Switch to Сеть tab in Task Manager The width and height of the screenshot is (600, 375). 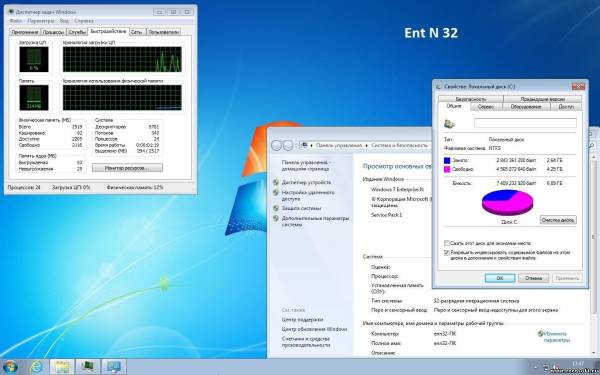(137, 32)
